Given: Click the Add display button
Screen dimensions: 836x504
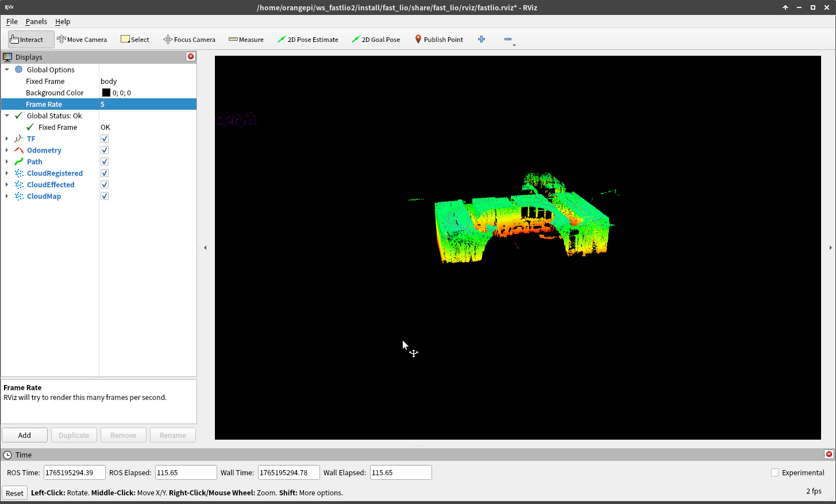Looking at the screenshot, I should (25, 435).
